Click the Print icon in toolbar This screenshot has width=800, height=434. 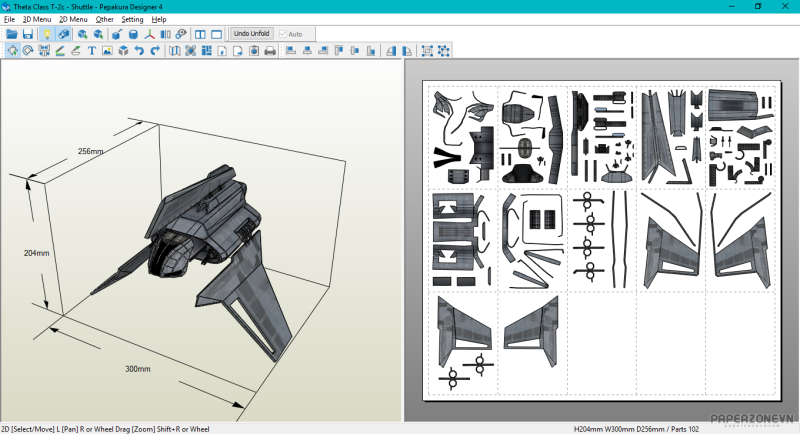tap(269, 51)
